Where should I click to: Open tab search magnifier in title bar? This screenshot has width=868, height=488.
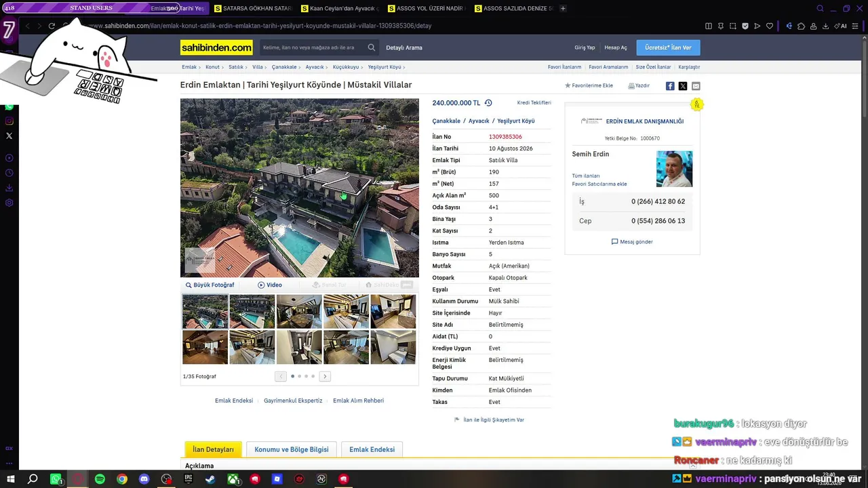[x=821, y=8]
